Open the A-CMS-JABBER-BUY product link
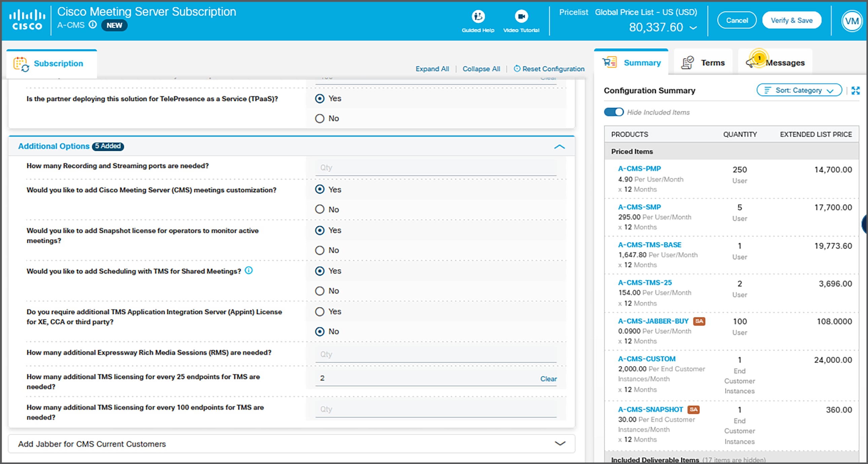This screenshot has height=464, width=868. point(653,321)
